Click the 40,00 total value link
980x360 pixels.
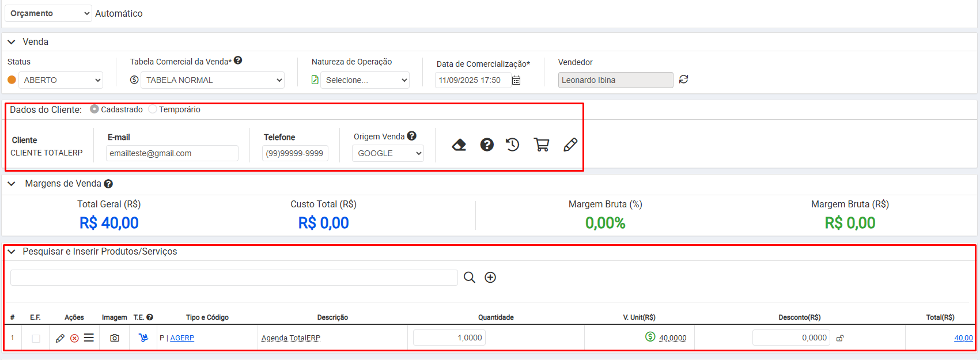tap(963, 338)
